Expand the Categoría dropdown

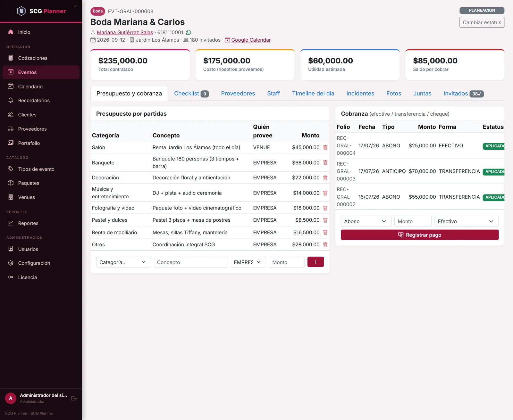(x=123, y=262)
